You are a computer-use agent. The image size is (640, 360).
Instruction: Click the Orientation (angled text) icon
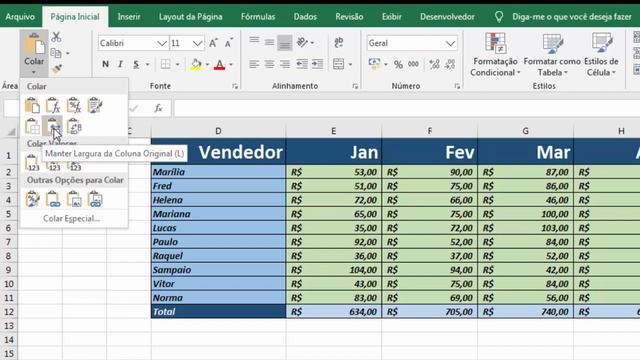point(302,42)
